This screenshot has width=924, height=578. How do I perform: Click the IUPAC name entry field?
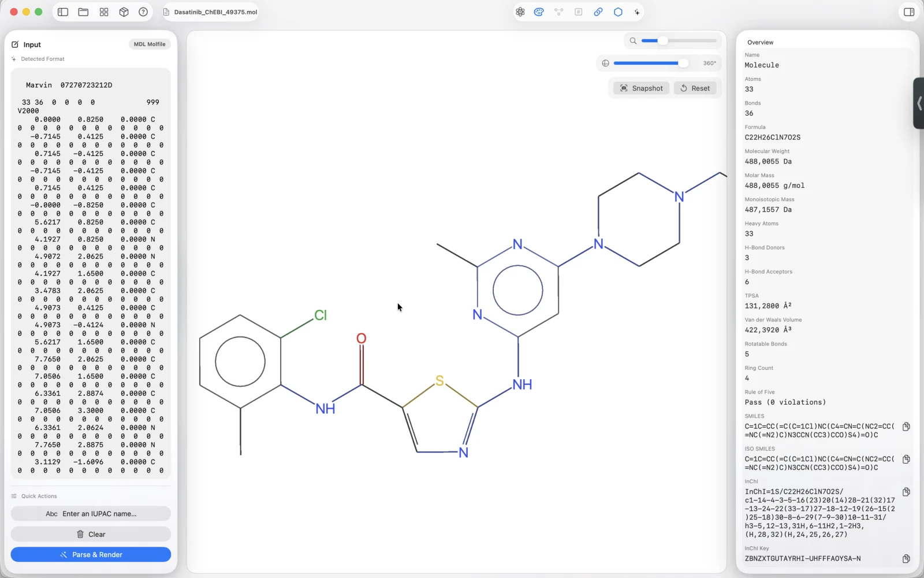pos(91,514)
